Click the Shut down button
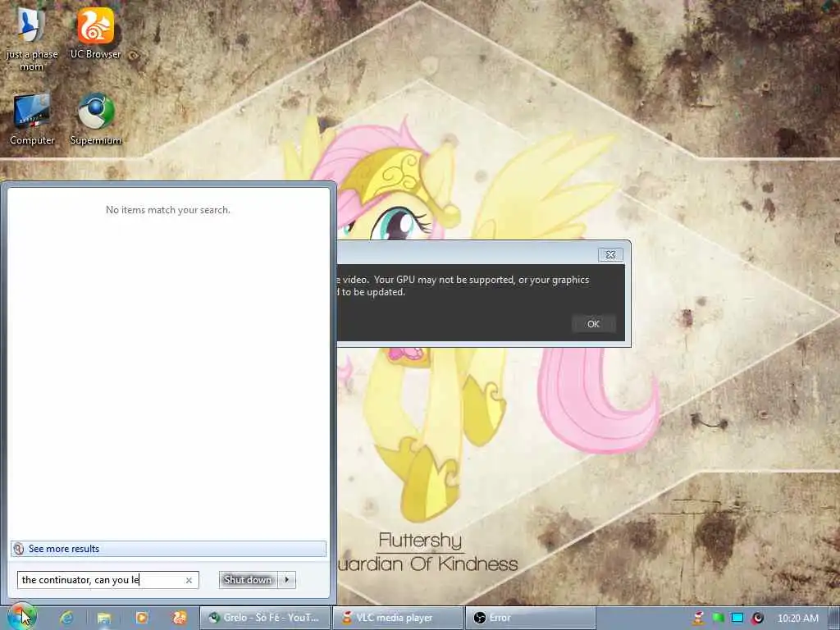840x630 pixels. click(248, 580)
